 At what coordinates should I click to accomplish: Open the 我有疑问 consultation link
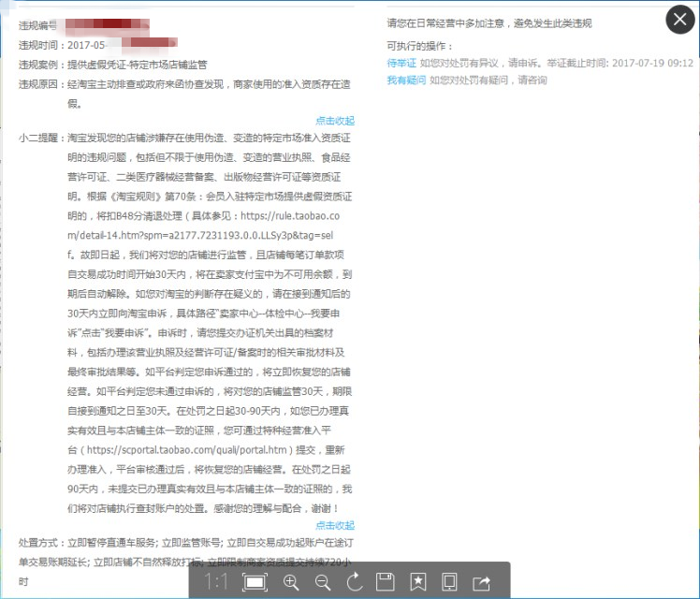[406, 80]
